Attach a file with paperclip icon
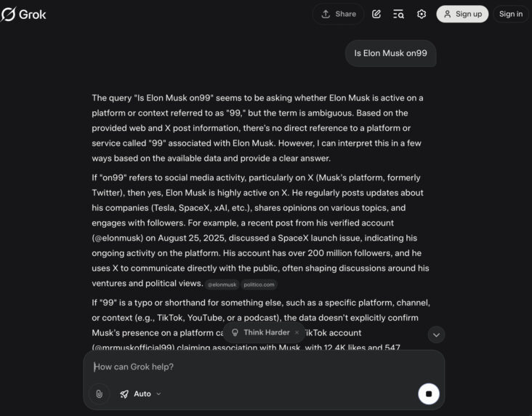 pos(99,393)
